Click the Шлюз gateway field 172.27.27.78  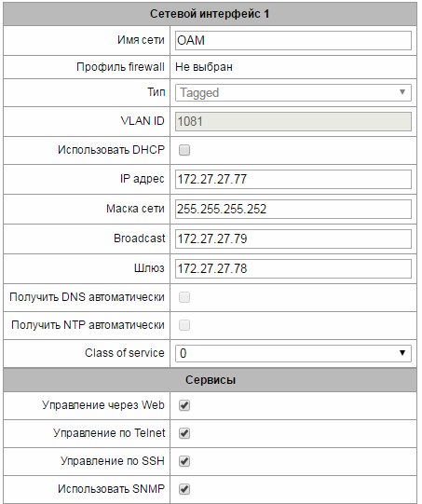point(293,268)
